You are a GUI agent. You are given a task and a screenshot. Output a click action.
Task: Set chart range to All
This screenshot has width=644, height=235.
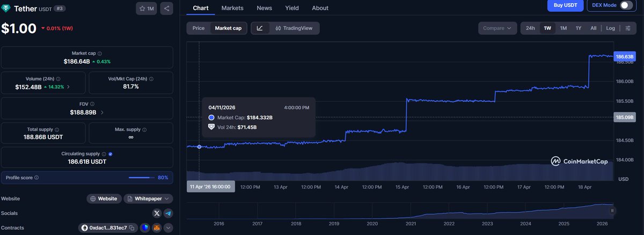593,28
